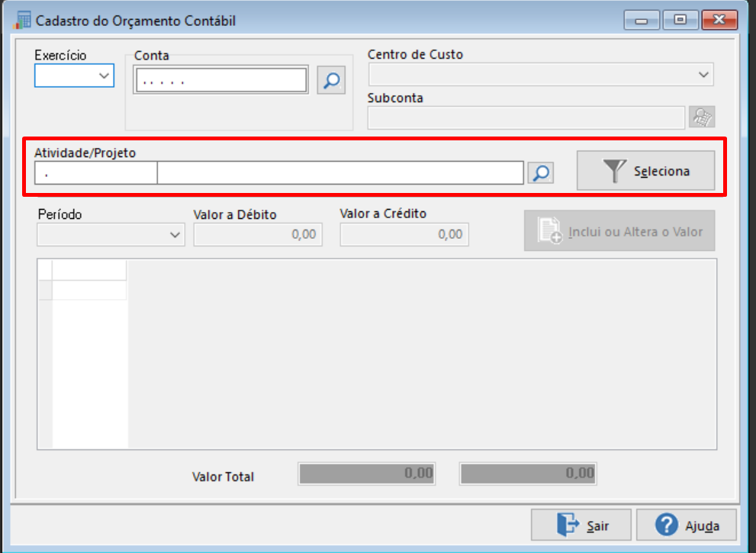Minimize the Cadastro do Orçamento Contábil window
Image resolution: width=756 pixels, height=553 pixels.
point(642,21)
